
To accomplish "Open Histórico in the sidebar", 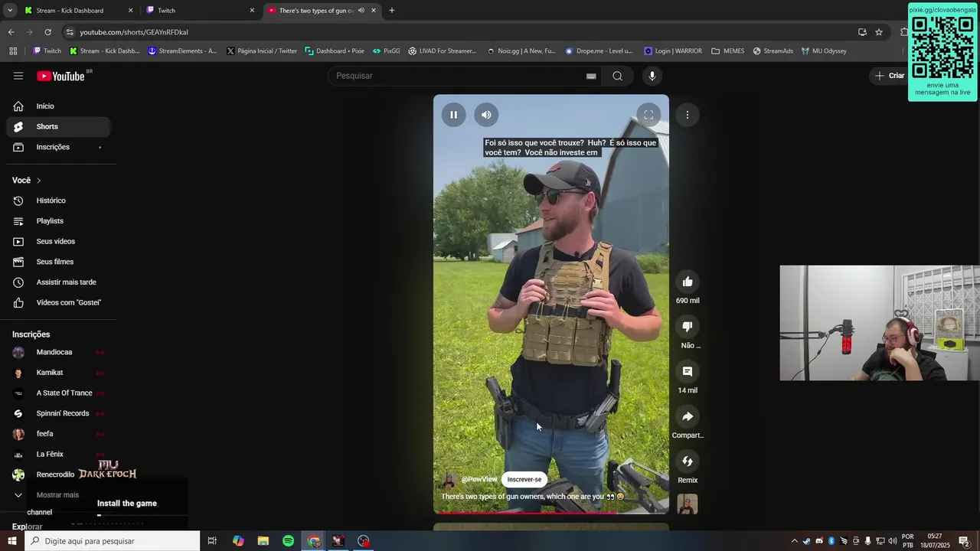I will coord(58,201).
